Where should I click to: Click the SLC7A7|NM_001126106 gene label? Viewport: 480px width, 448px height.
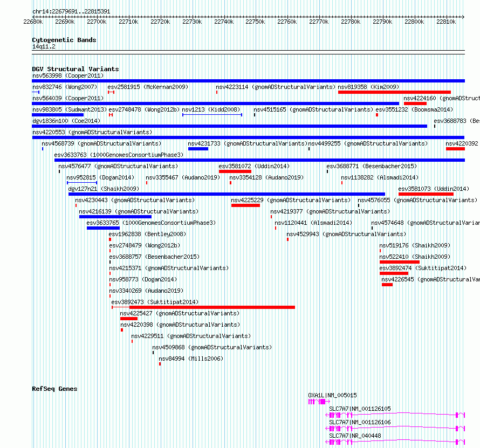pos(360,422)
